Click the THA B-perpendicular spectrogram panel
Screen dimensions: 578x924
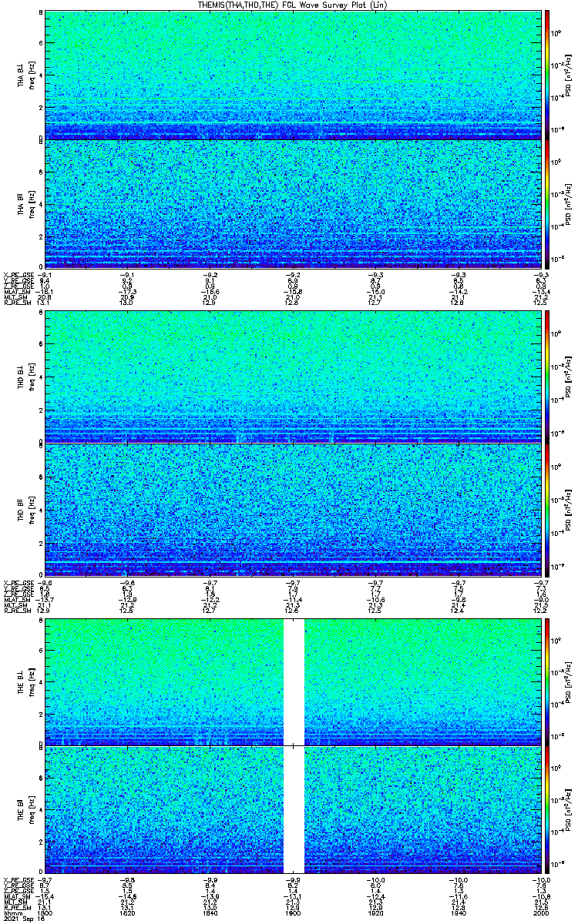(x=294, y=75)
